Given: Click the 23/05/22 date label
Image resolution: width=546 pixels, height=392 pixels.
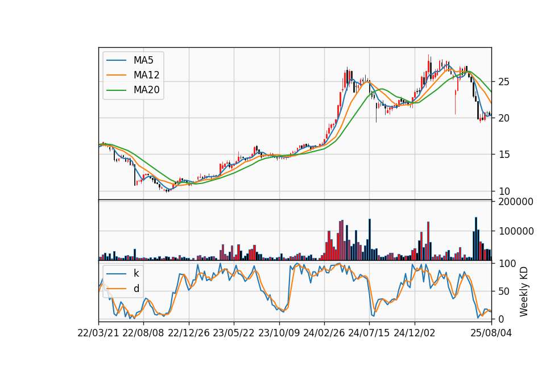Looking at the screenshot, I should tap(234, 333).
